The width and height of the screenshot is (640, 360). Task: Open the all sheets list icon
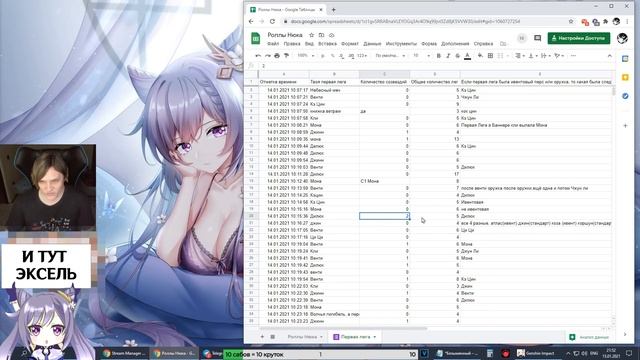point(273,337)
